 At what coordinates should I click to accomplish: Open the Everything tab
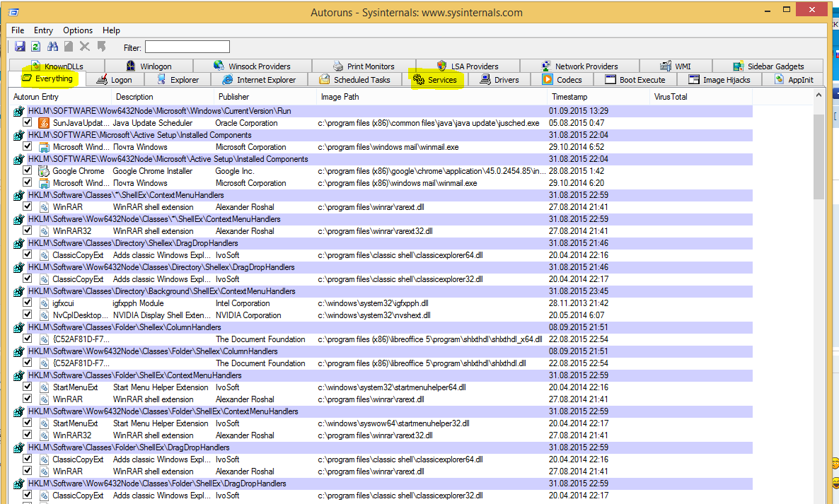pyautogui.click(x=47, y=79)
